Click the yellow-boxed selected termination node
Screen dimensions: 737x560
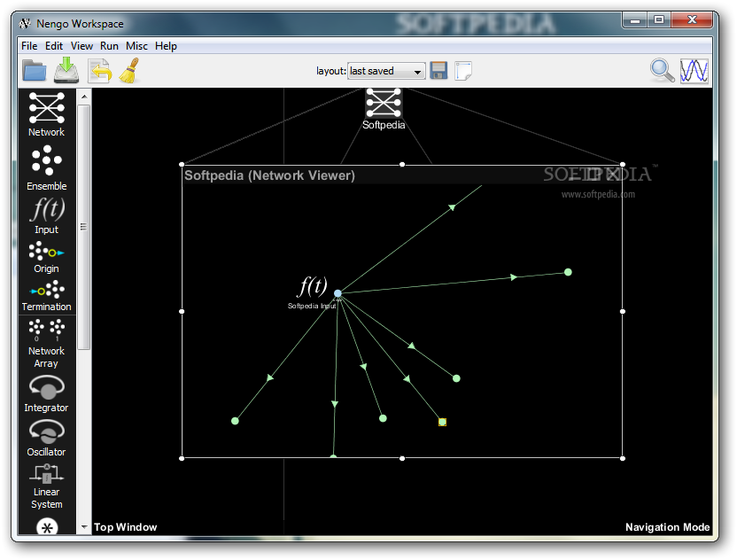[x=442, y=423]
